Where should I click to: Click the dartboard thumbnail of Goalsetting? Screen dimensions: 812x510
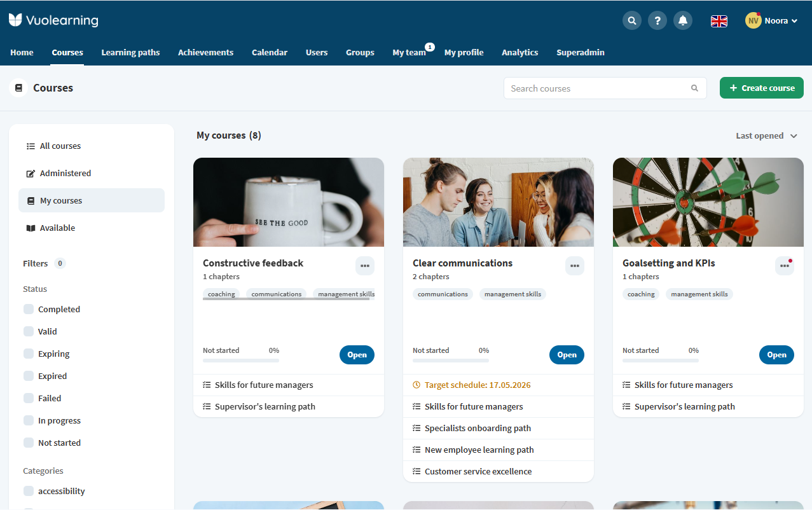(708, 202)
